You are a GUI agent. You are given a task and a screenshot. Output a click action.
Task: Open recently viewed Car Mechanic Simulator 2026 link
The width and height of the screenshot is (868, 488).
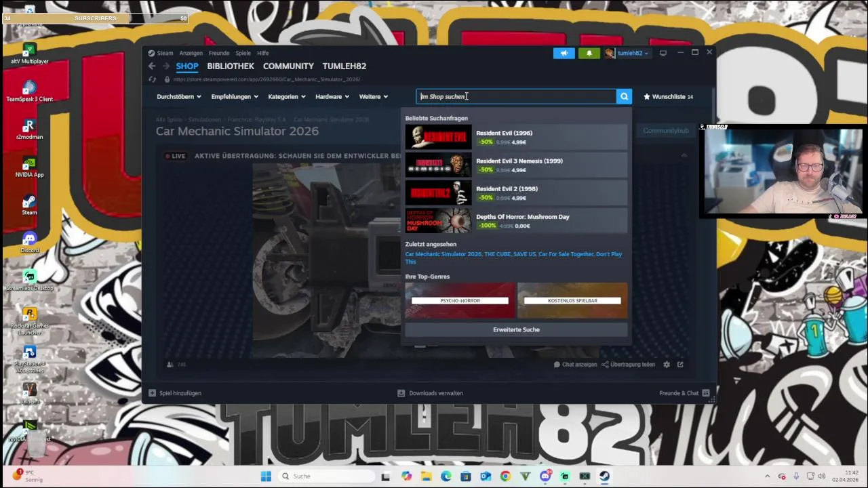443,254
